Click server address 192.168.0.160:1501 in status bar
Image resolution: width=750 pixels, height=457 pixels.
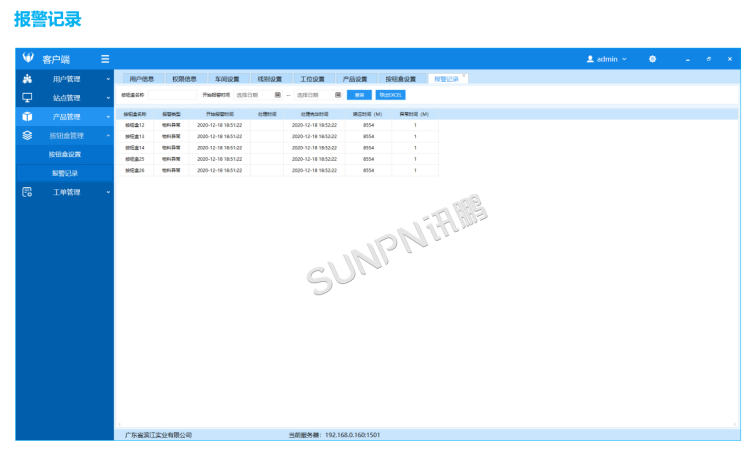click(x=353, y=435)
